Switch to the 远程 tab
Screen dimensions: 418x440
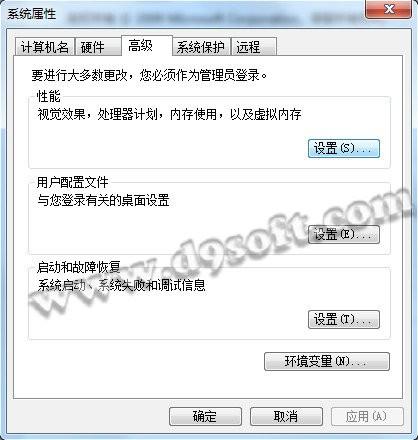254,47
